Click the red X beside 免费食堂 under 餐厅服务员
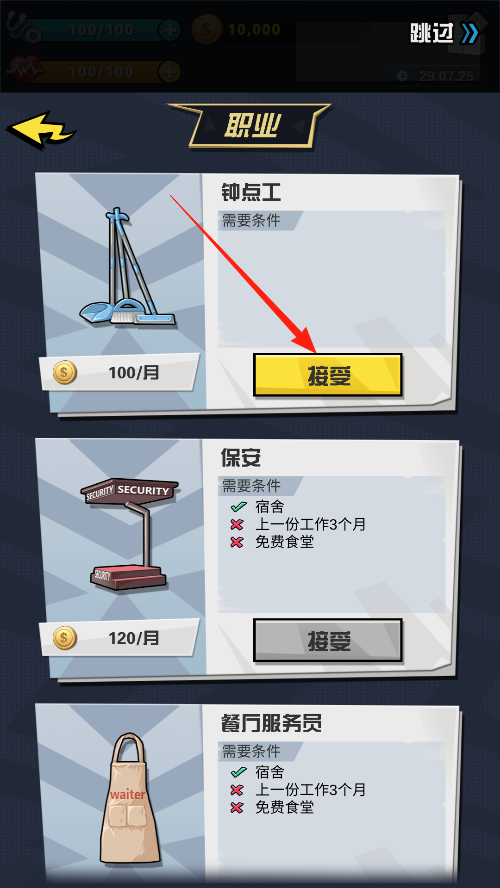Viewport: 500px width, 888px height. (x=237, y=808)
